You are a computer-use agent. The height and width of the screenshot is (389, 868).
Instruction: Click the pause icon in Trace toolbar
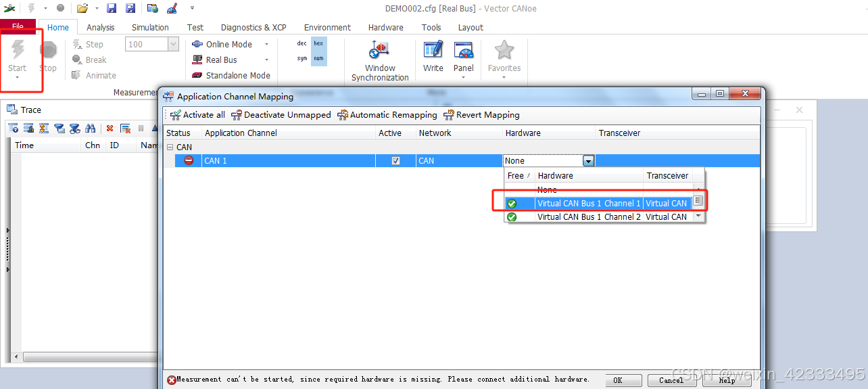[141, 128]
